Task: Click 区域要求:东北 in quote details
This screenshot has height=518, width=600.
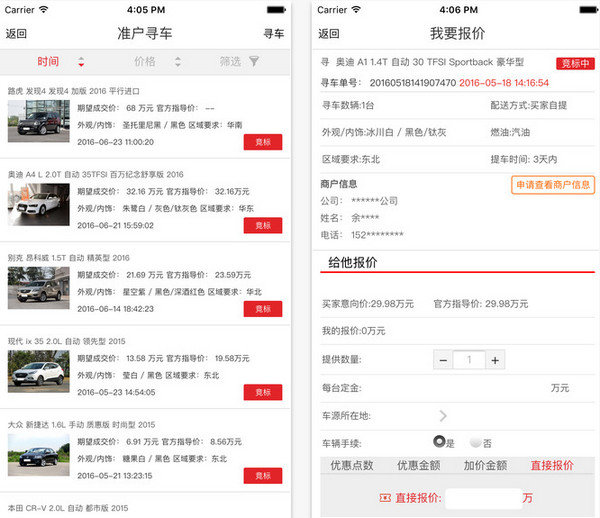Action: [351, 159]
